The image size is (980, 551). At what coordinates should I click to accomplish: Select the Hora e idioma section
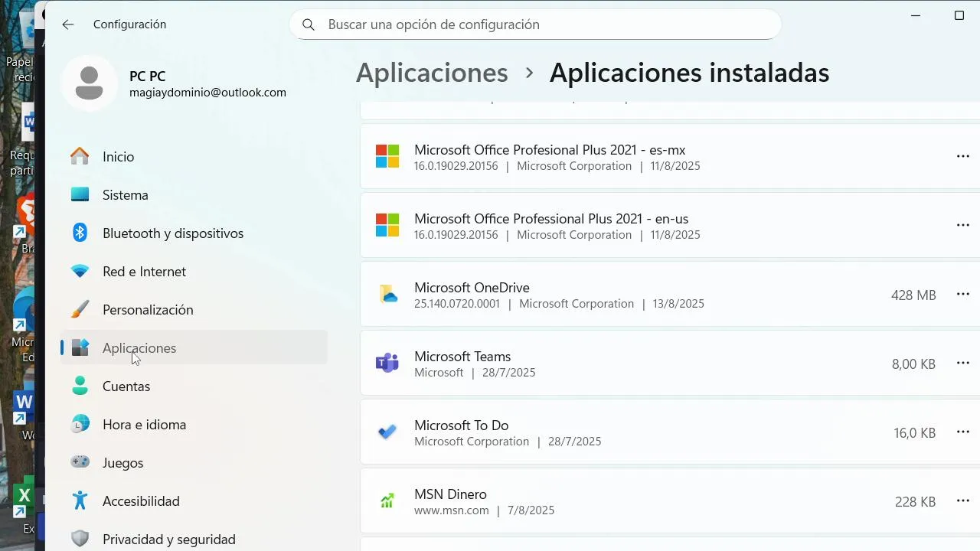(194, 424)
